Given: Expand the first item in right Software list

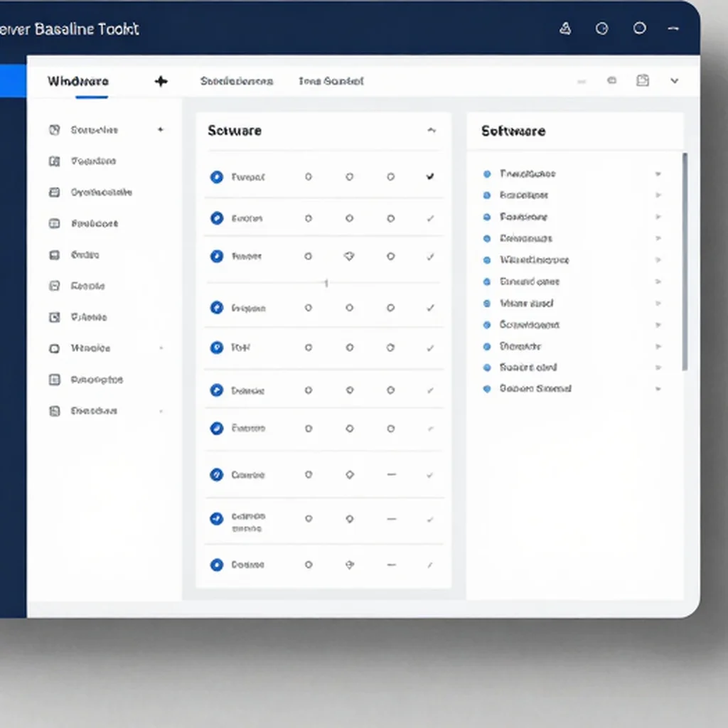Looking at the screenshot, I should [658, 174].
